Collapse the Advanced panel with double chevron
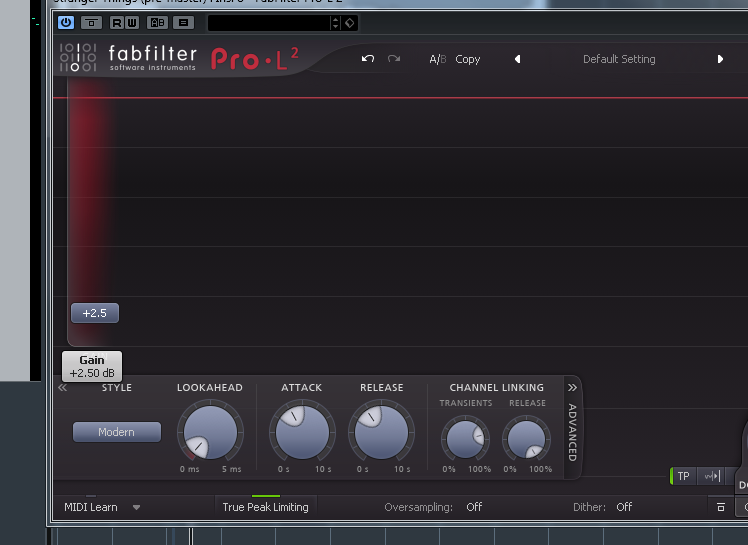748x545 pixels. (572, 387)
